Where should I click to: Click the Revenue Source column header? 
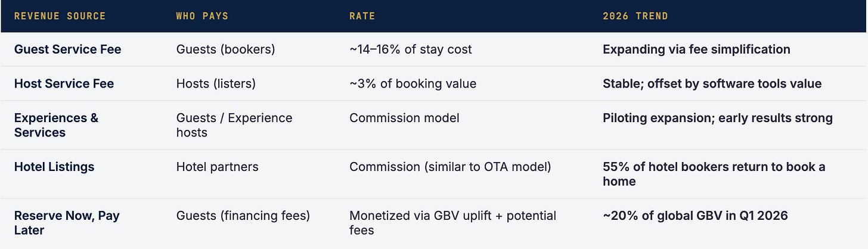click(x=60, y=16)
